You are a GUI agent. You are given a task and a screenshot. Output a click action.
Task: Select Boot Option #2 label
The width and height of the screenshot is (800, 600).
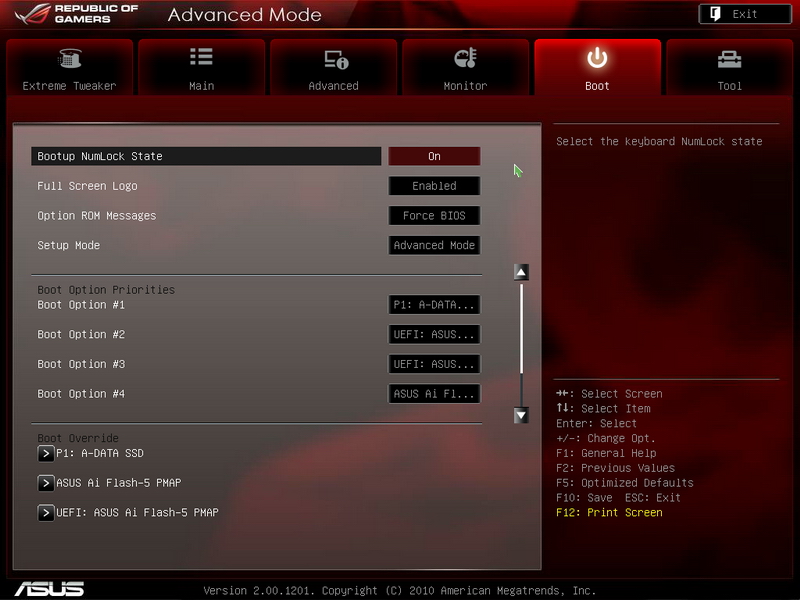click(x=81, y=334)
